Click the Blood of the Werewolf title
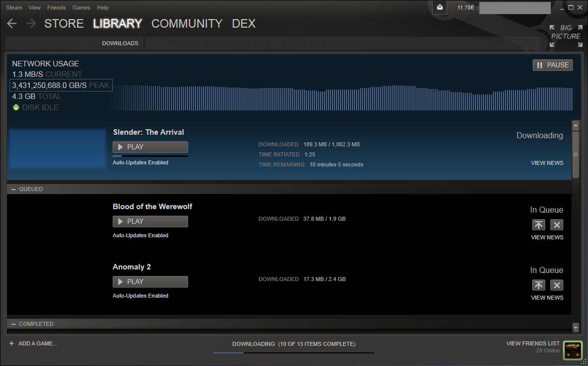 (x=152, y=207)
